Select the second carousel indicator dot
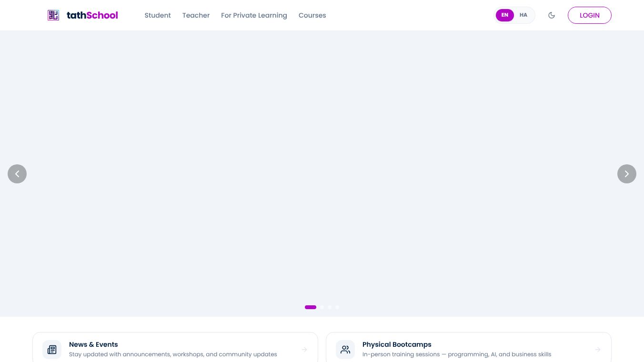Image resolution: width=644 pixels, height=362 pixels. click(x=322, y=307)
